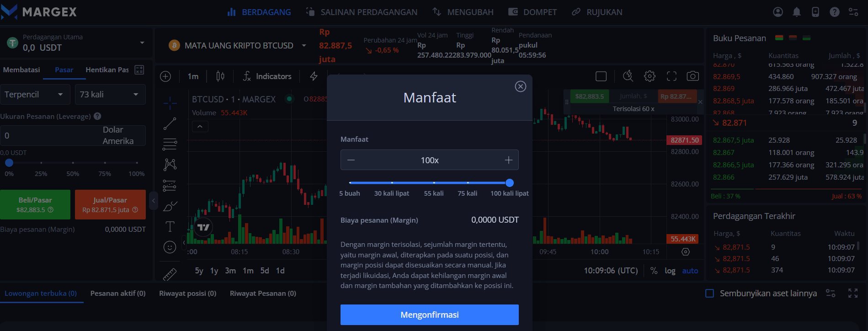Set leverage slider to 55 kali
868x331 pixels.
434,183
